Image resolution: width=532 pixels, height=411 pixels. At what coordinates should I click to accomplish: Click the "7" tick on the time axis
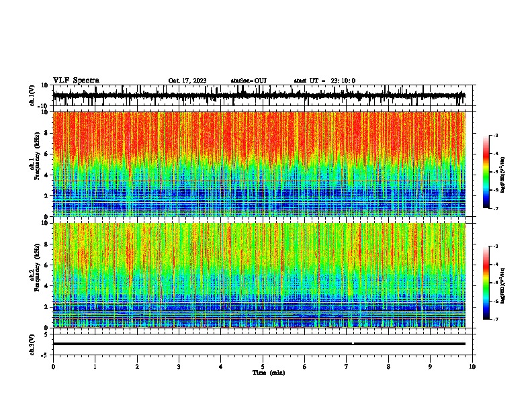pyautogui.click(x=347, y=367)
